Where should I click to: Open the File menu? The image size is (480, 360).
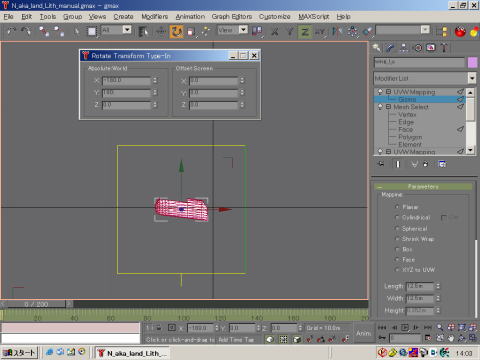pos(8,16)
